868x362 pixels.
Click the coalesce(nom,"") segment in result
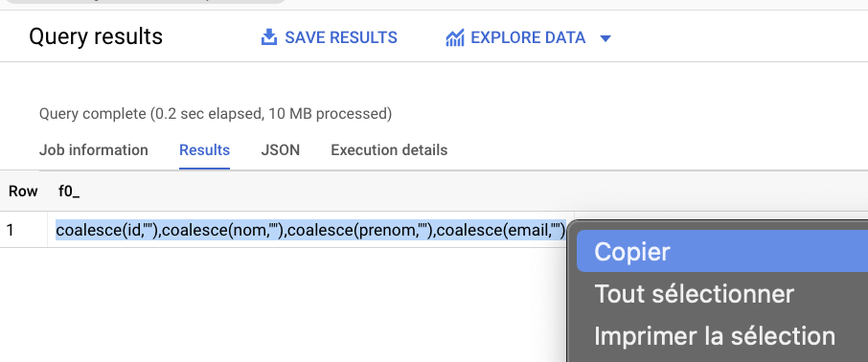tap(222, 230)
